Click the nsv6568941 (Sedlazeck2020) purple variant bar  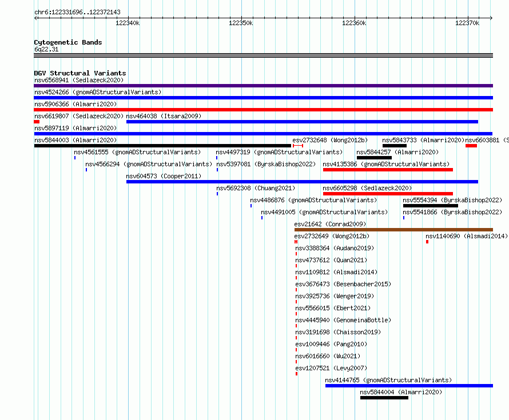click(x=263, y=86)
